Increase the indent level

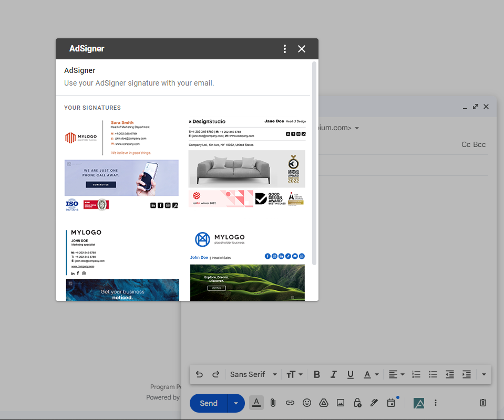466,374
